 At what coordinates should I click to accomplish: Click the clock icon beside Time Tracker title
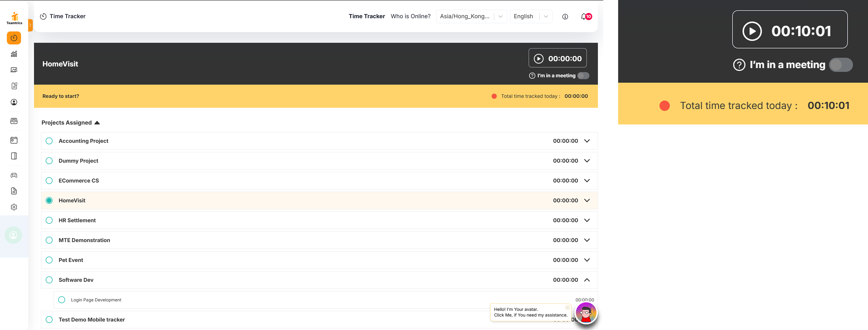point(43,16)
